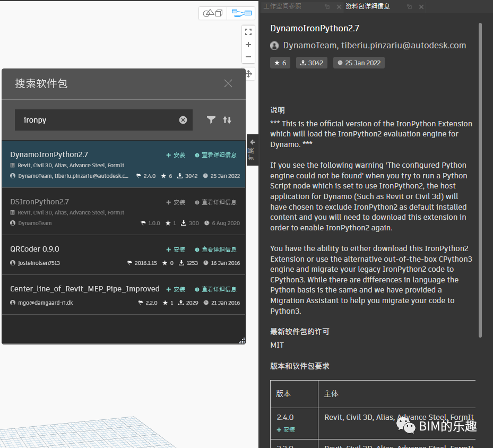Open the package filter funnel icon
493x448 pixels.
pos(211,120)
